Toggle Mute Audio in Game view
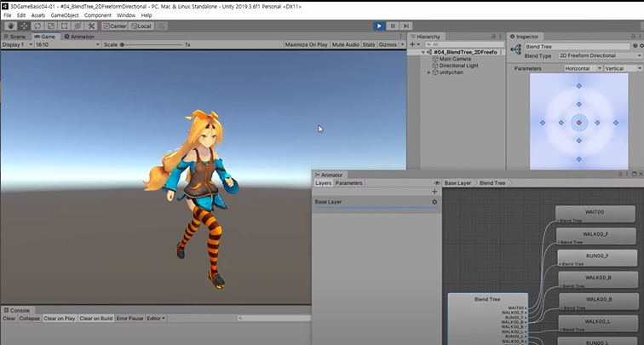The image size is (644, 345). [x=345, y=44]
